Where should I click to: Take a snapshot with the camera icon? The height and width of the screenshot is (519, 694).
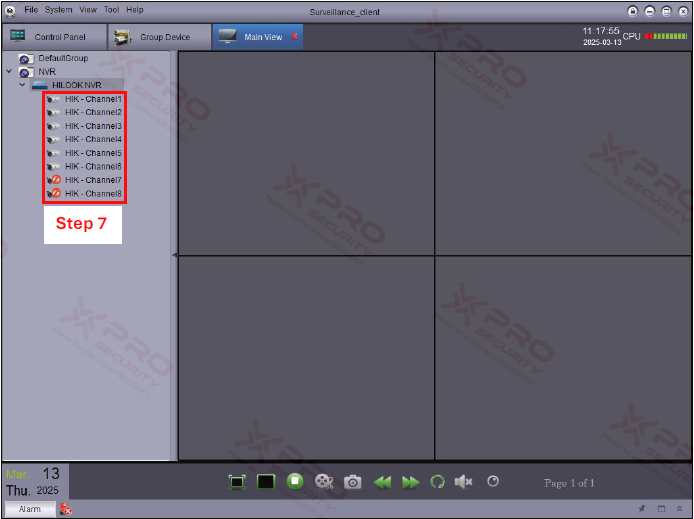(x=353, y=482)
